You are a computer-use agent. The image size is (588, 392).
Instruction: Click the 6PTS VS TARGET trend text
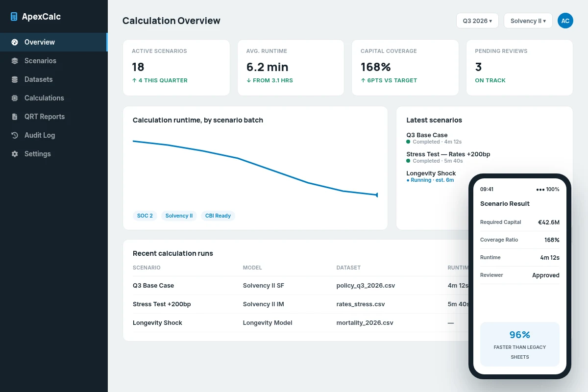click(x=389, y=80)
